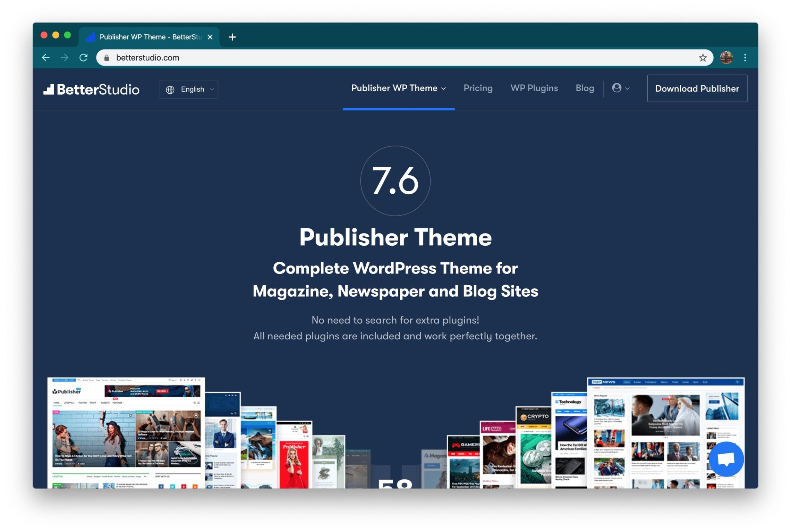
Task: Open the Top News demo thumbnail
Action: point(665,433)
